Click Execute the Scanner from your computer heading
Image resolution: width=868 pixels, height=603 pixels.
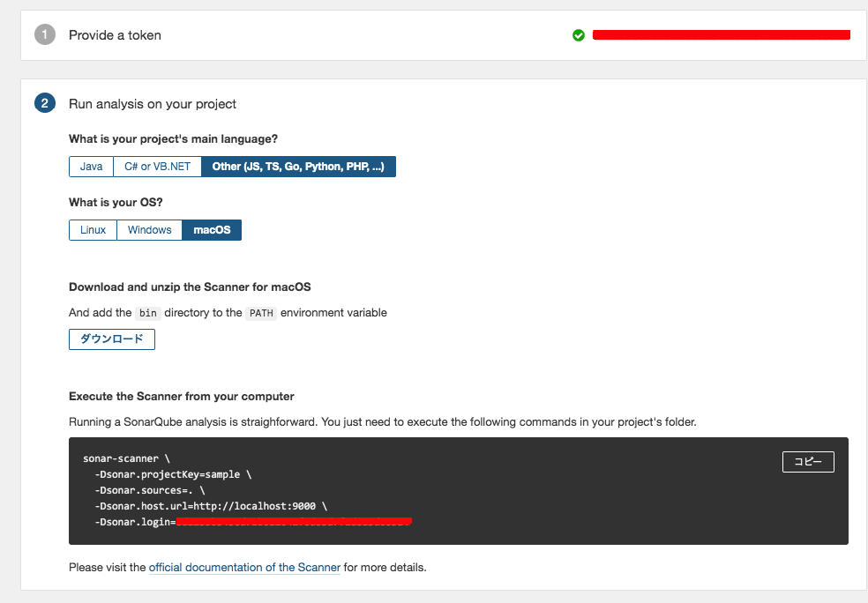(182, 397)
